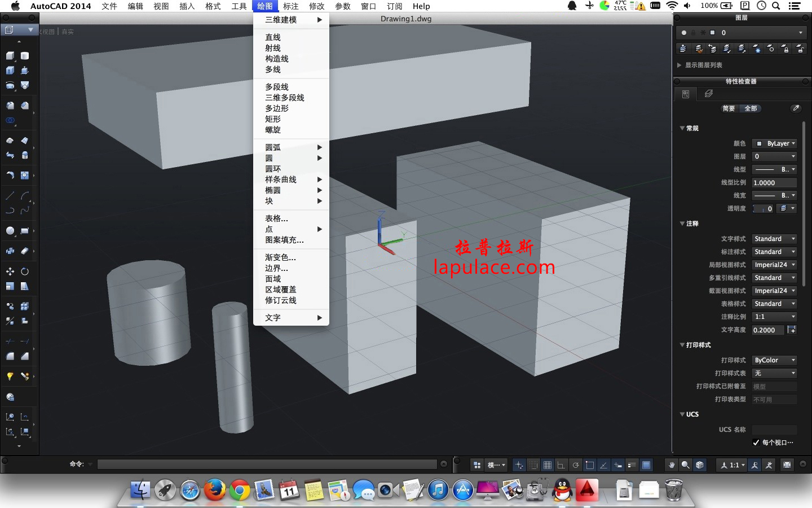Viewport: 812px width, 508px height.
Task: Select the Pan tool in the status bar
Action: click(671, 465)
